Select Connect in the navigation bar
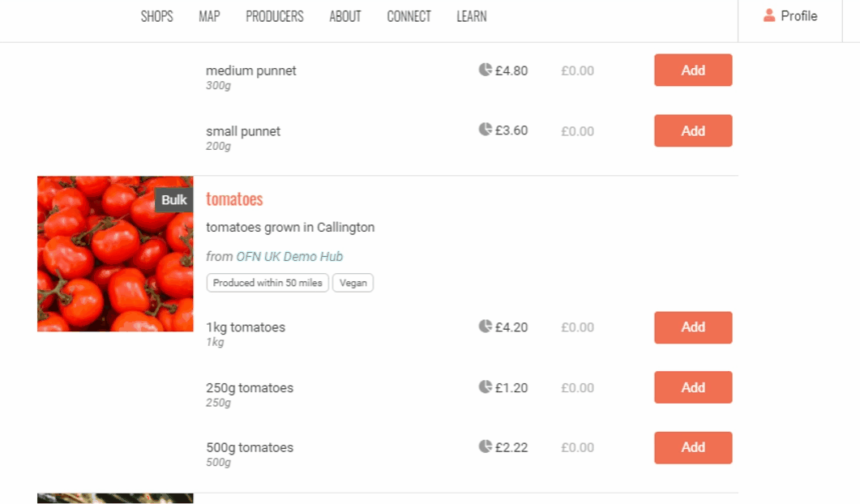Screen dimensions: 860x504 pos(409,16)
